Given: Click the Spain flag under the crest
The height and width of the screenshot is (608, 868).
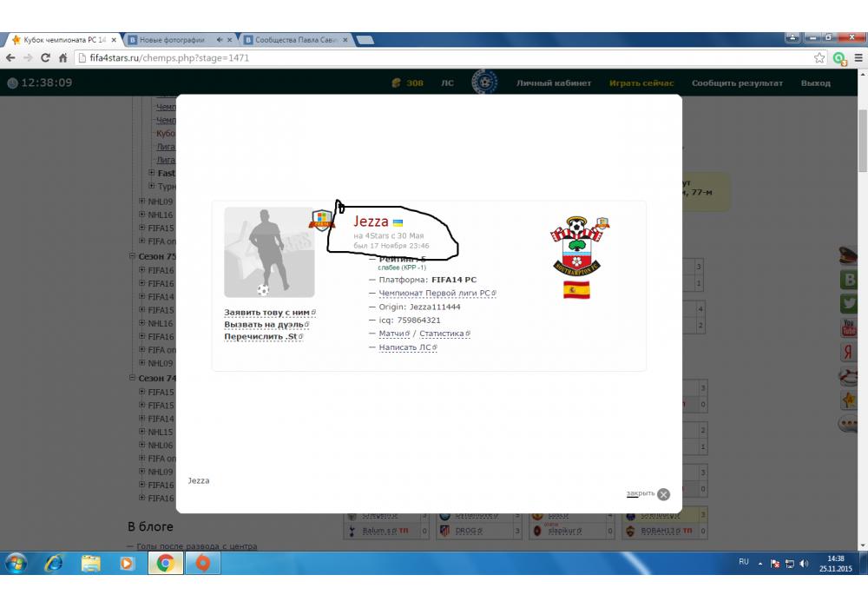Looking at the screenshot, I should [x=576, y=290].
